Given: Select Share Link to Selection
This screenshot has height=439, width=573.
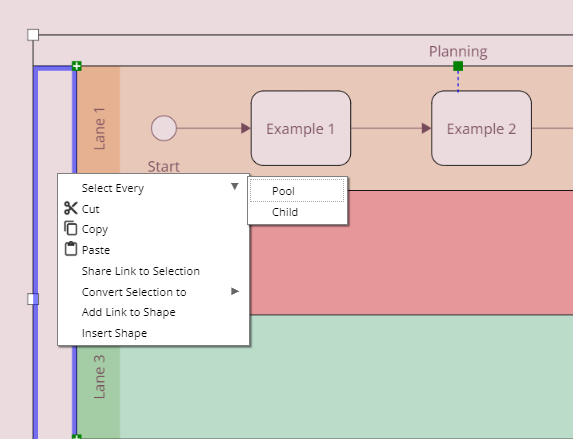Looking at the screenshot, I should 140,271.
